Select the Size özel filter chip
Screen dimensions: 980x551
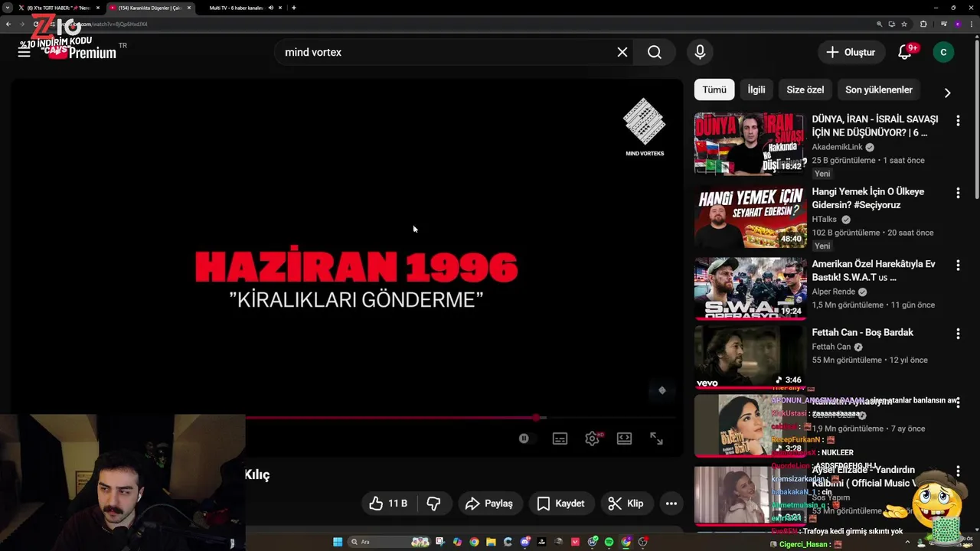(x=805, y=90)
